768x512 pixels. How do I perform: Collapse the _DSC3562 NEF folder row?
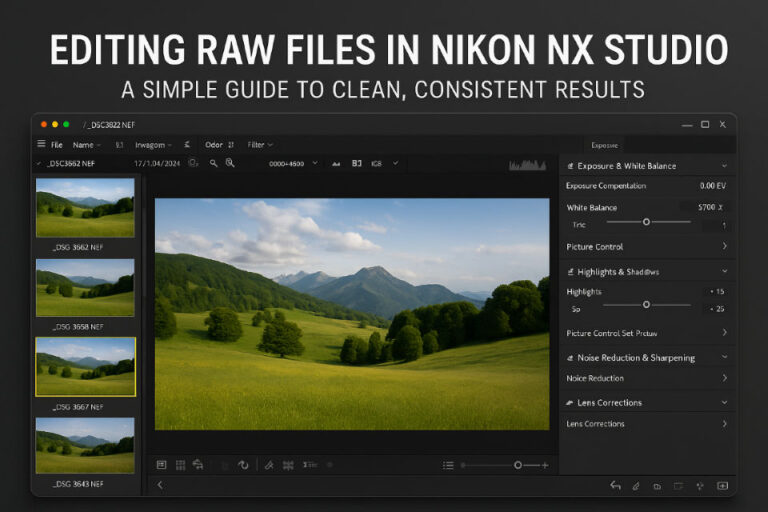39,163
